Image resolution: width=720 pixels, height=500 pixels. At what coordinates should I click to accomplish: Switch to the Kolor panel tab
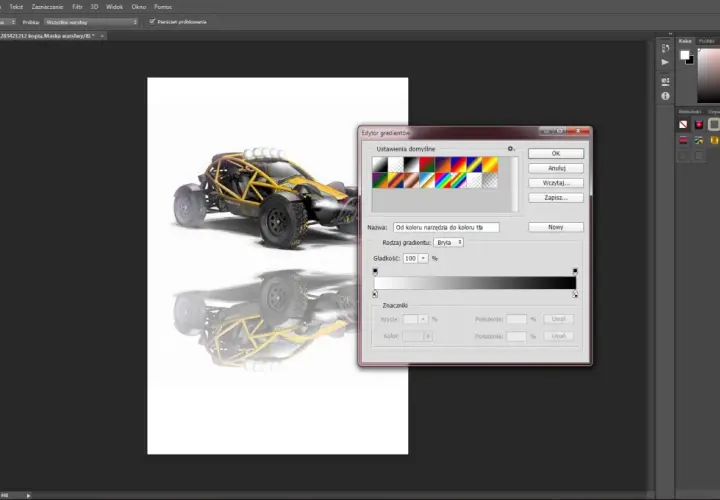[x=685, y=41]
